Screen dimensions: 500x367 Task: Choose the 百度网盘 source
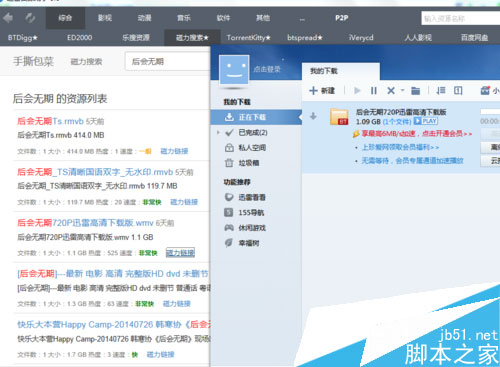[474, 38]
